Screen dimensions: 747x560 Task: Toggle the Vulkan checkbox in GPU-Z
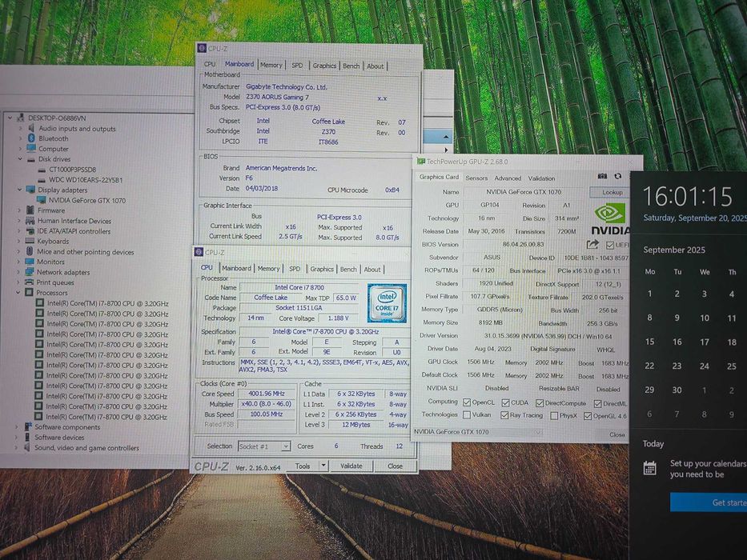[467, 414]
